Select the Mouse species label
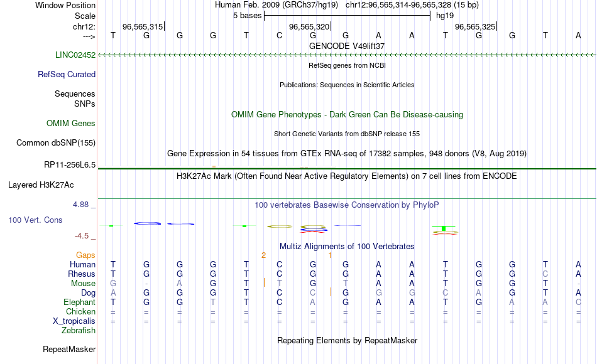 [83, 284]
